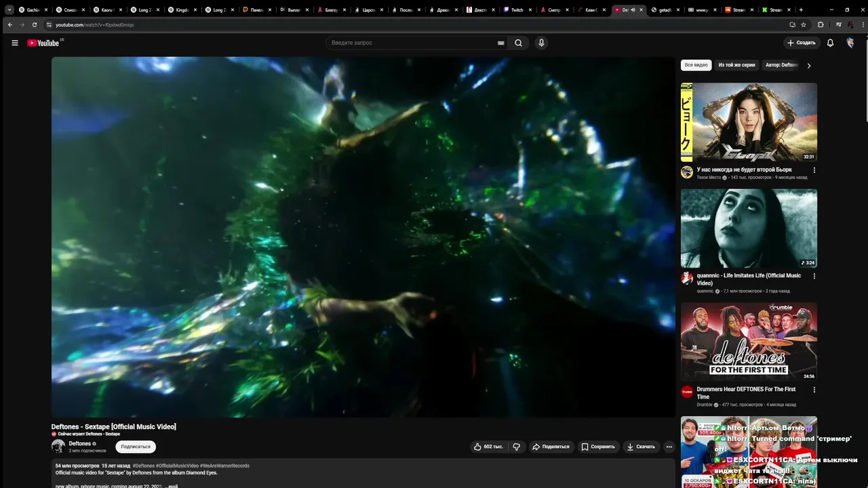Open the Life Imitates Life thumbnail
The image size is (868, 488).
749,228
